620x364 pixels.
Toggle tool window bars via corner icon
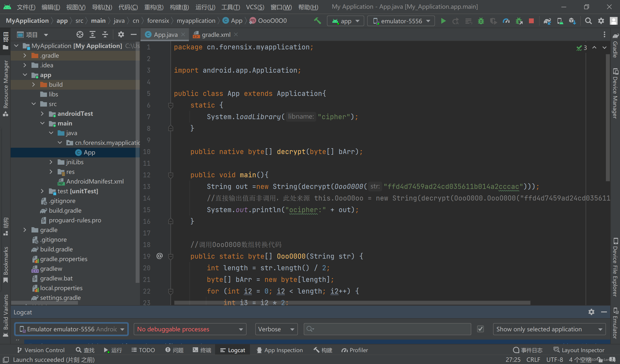(x=6, y=360)
